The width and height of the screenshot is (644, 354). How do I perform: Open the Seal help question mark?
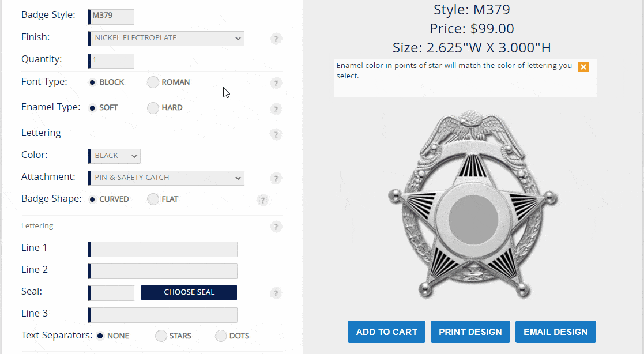coord(276,293)
